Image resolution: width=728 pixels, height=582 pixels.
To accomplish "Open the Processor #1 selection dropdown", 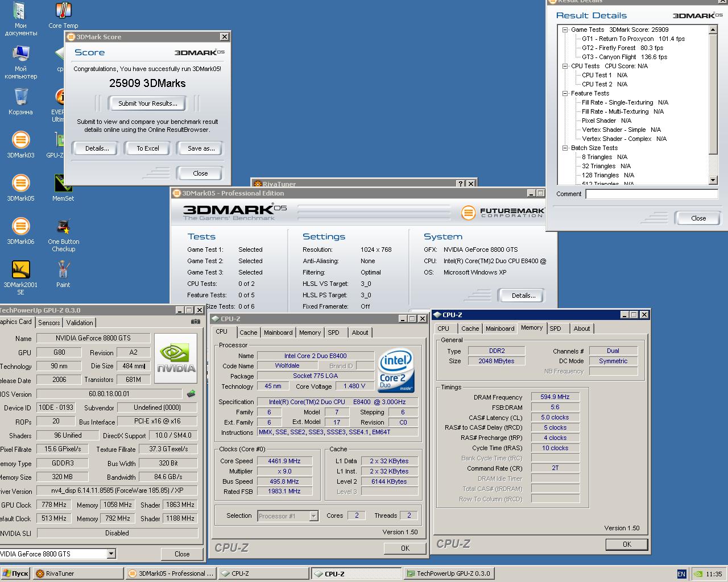I will (313, 516).
